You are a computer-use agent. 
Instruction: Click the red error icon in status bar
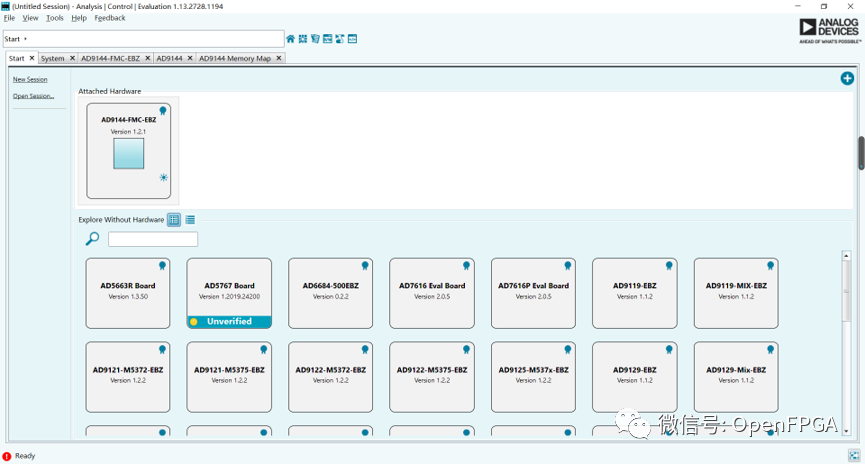(7, 456)
